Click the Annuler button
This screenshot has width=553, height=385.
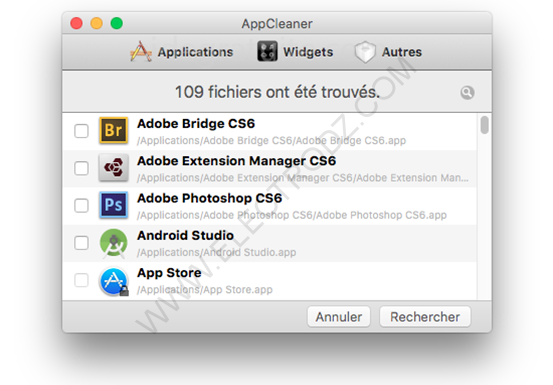pyautogui.click(x=339, y=317)
